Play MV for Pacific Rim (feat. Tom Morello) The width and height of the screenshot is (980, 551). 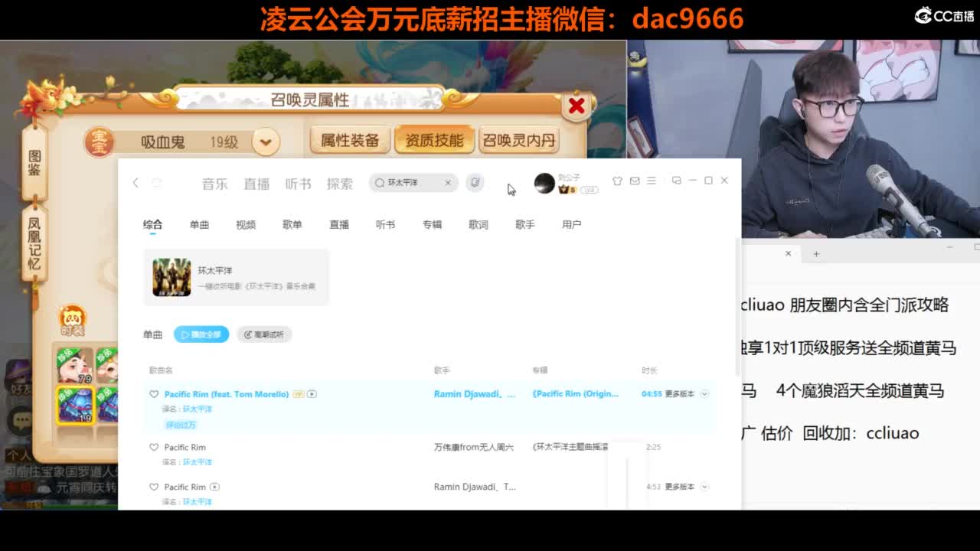[312, 394]
